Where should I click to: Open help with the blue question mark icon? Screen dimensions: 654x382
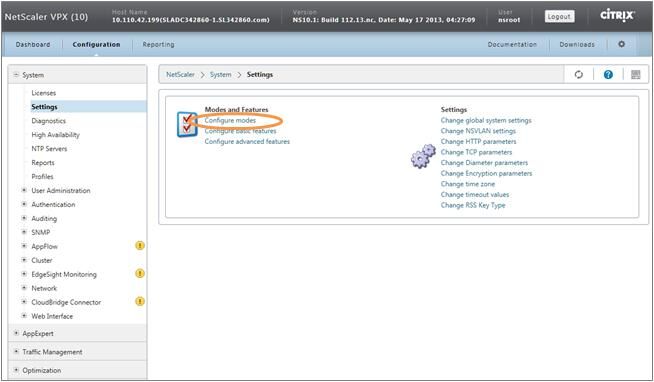pyautogui.click(x=608, y=75)
